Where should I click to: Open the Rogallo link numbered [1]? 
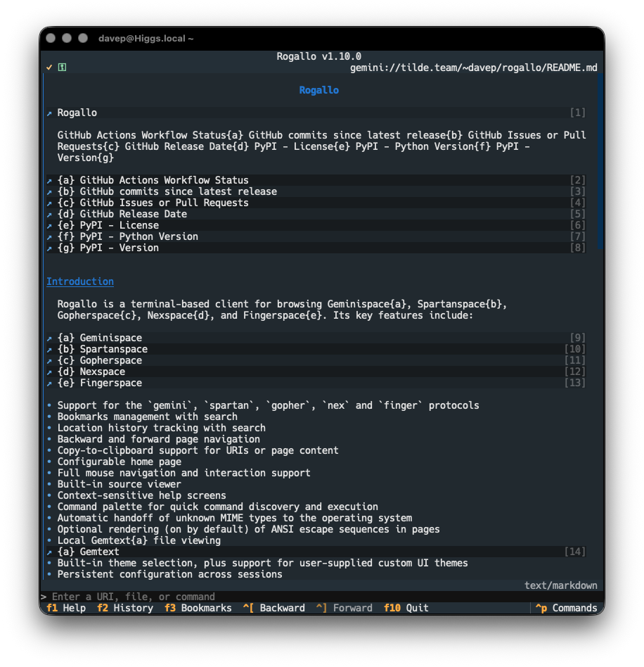[316, 113]
